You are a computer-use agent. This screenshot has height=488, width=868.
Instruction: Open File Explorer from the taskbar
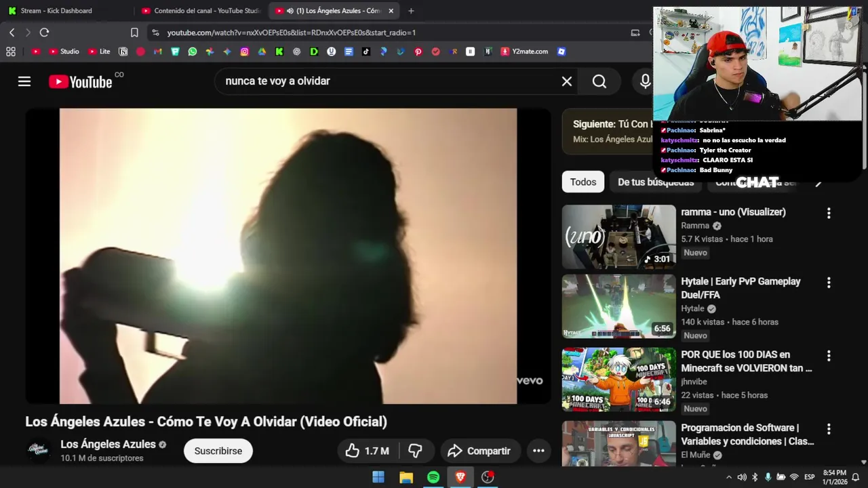tap(406, 477)
